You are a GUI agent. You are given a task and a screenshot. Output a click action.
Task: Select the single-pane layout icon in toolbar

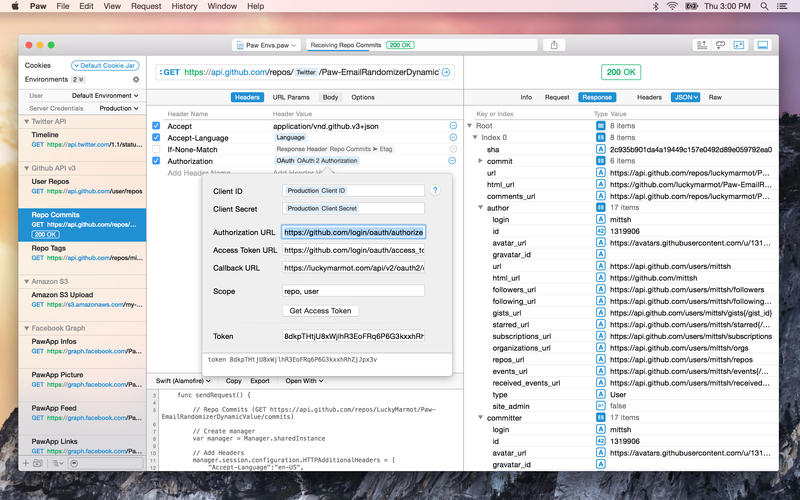tap(763, 45)
